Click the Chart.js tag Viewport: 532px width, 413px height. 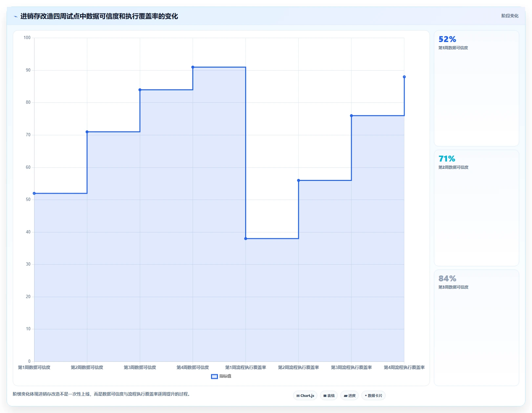(305, 396)
